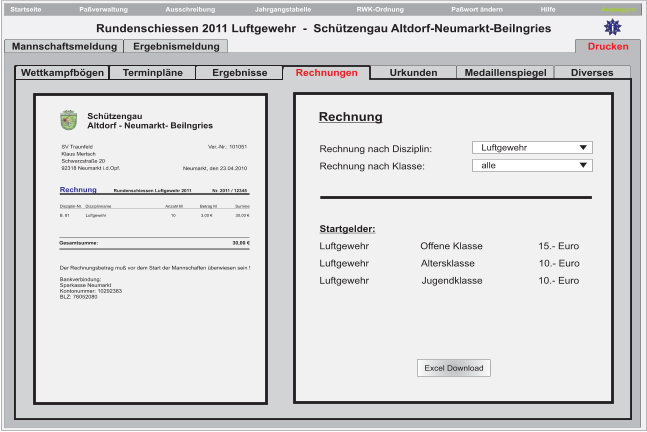Open the Wettkampfbögen sub-tab
This screenshot has height=432, width=647.
(62, 73)
